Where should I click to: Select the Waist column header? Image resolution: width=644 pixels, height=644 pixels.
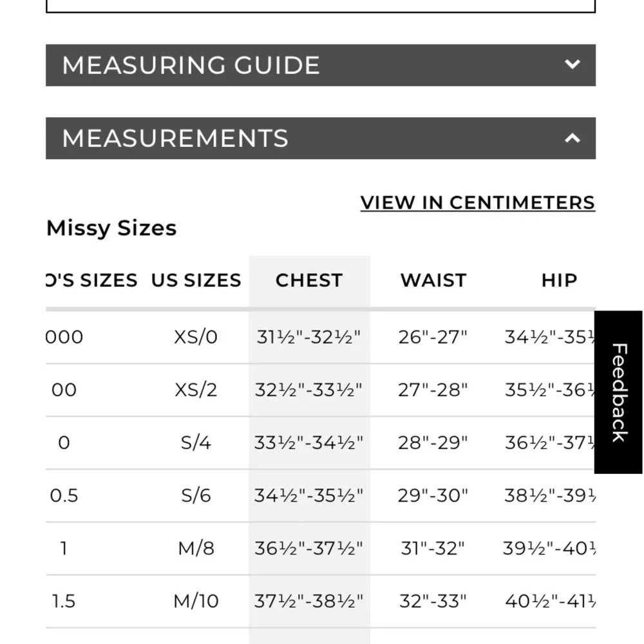coord(433,280)
